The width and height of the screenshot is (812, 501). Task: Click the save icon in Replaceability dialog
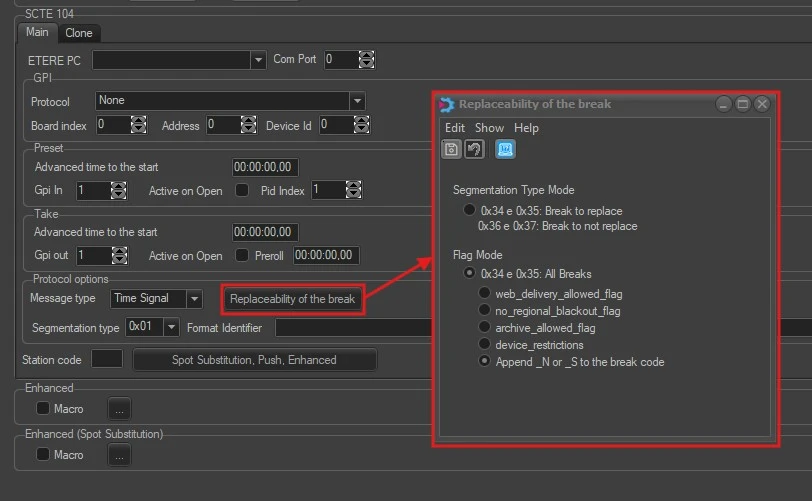(451, 149)
